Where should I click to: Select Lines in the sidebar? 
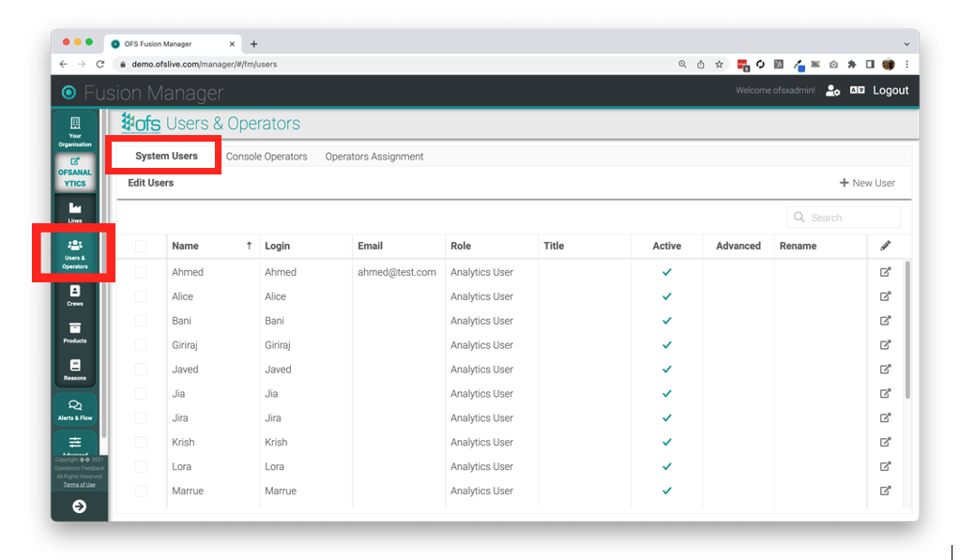click(x=74, y=208)
